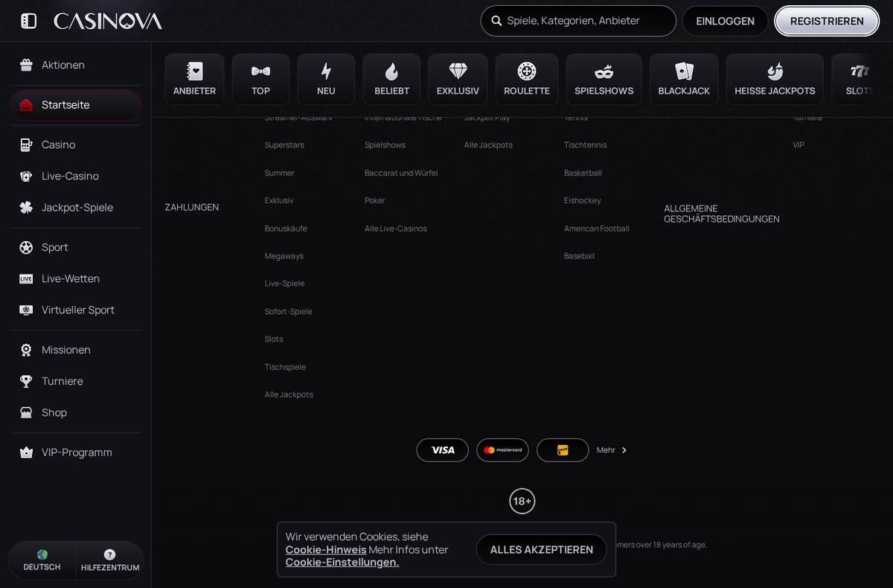Click Baccarat und Würfel footer link
893x588 pixels.
point(401,173)
